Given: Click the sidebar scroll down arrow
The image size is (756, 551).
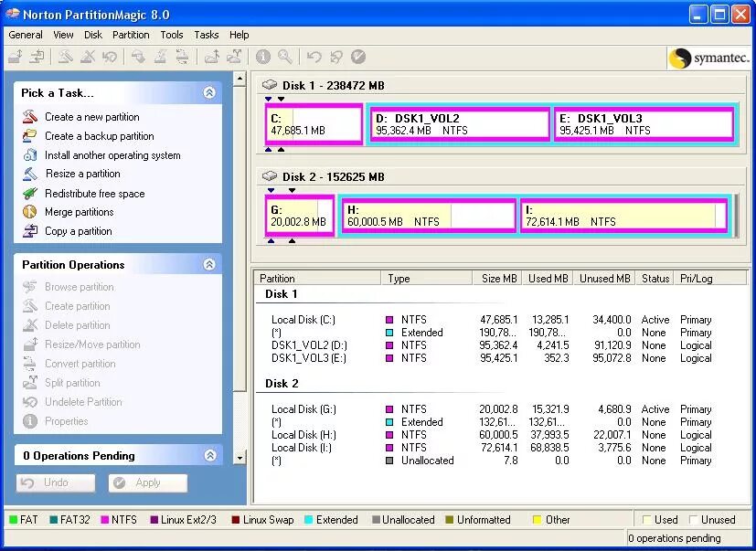Looking at the screenshot, I should [240, 458].
